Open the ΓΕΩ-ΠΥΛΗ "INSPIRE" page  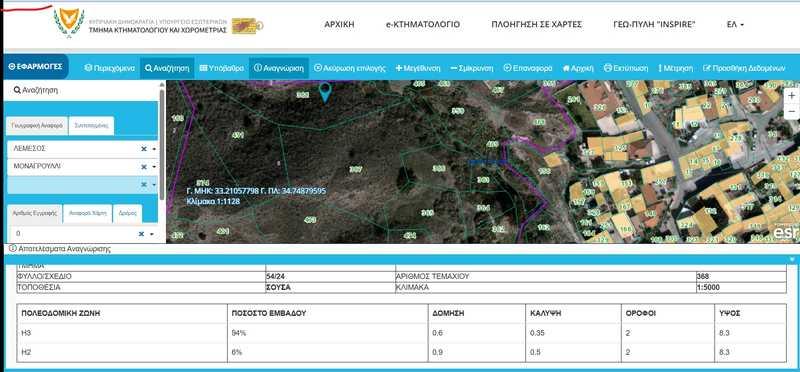click(x=655, y=24)
